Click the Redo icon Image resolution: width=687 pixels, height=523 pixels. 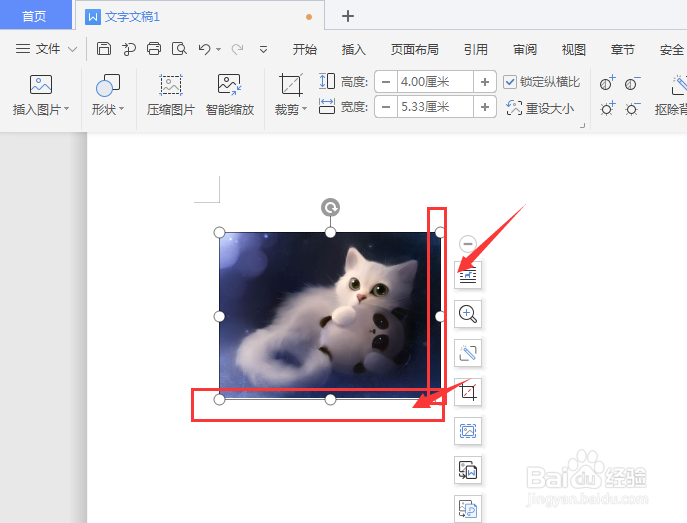(237, 49)
